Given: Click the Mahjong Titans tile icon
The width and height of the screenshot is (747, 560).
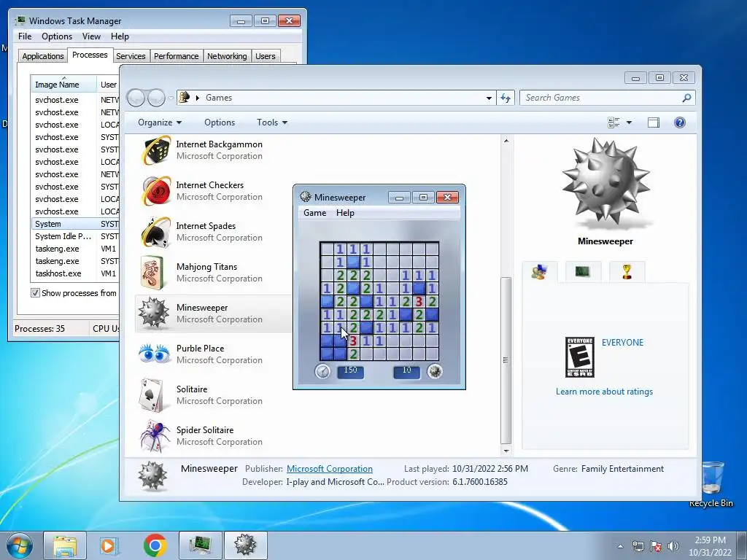Looking at the screenshot, I should click(x=153, y=273).
